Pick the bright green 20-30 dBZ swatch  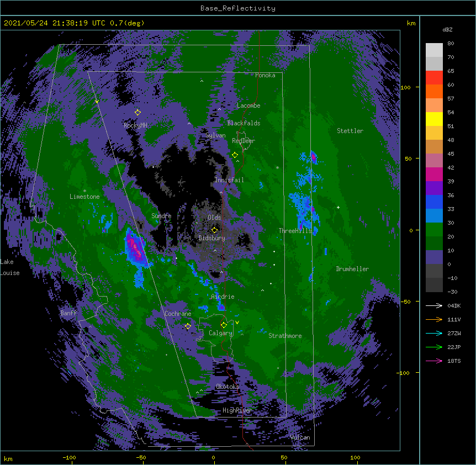(434, 230)
